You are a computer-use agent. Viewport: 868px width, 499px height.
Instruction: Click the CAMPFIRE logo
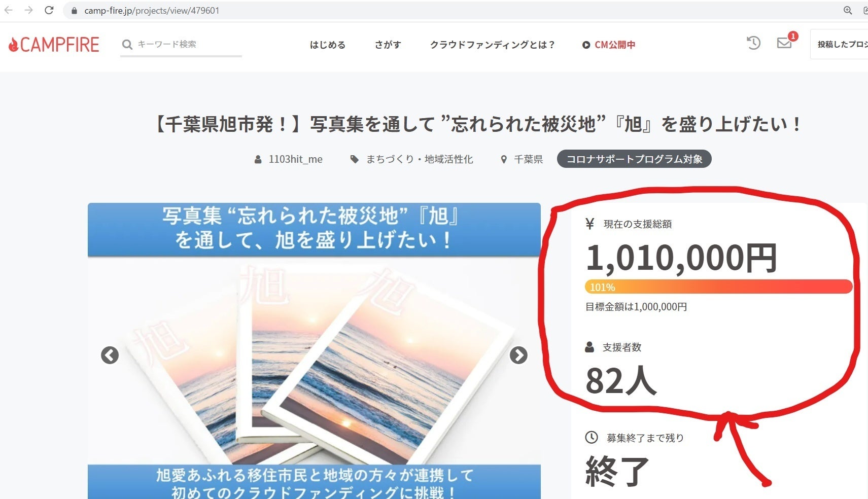(x=54, y=45)
